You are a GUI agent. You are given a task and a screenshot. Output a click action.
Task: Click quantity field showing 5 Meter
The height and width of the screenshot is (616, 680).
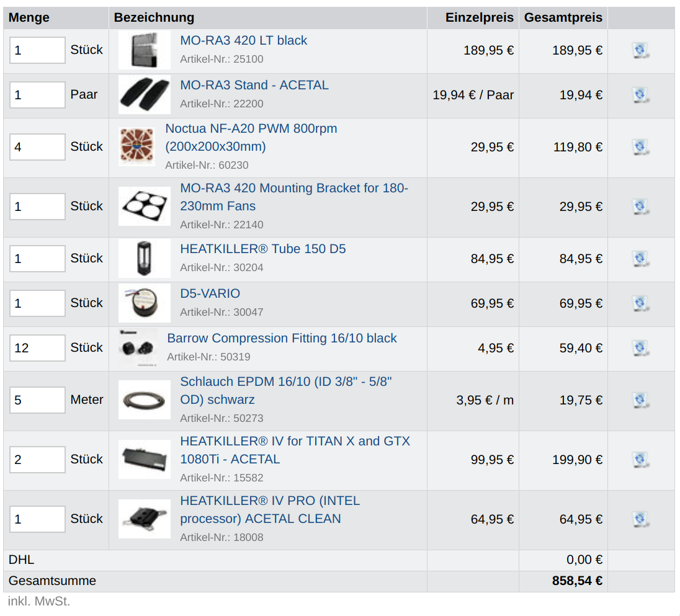(x=37, y=400)
